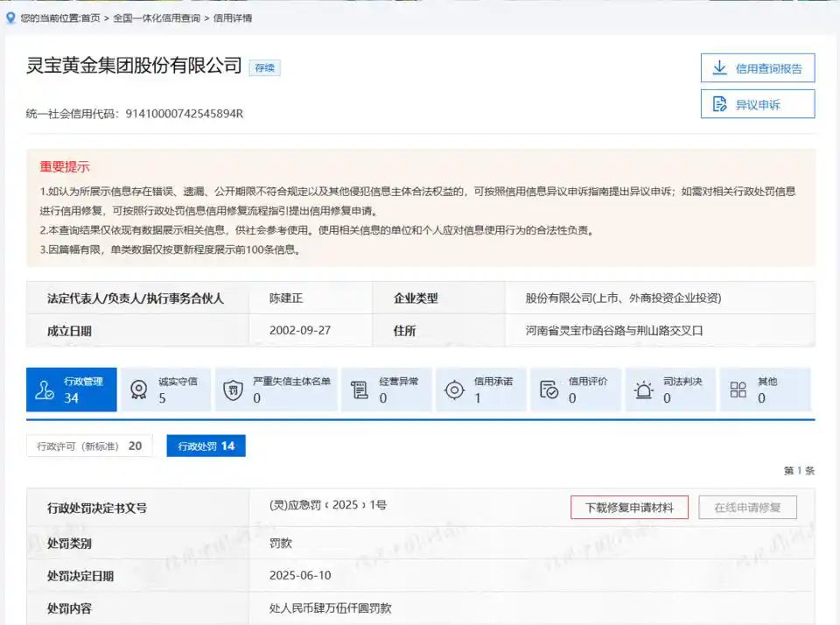Image resolution: width=840 pixels, height=625 pixels.
Task: Open 全国一体化信用查询 breadcrumb link
Action: [157, 18]
